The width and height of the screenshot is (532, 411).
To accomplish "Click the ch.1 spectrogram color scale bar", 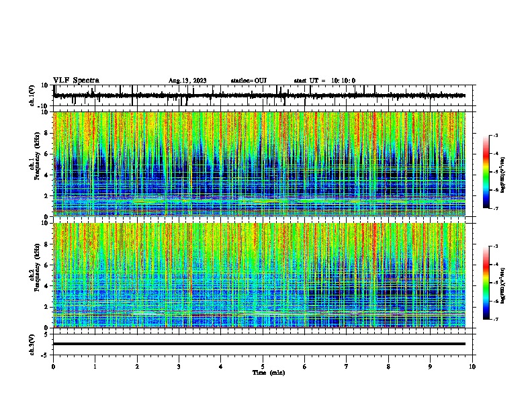I will tap(486, 172).
